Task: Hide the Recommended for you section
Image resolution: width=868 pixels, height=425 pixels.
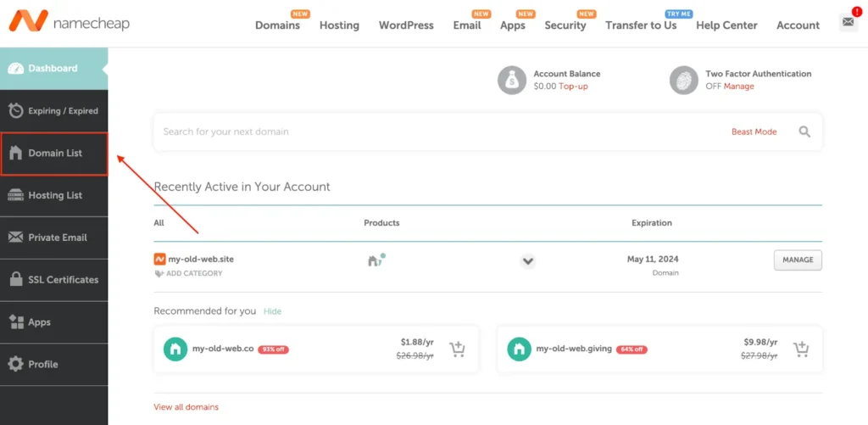Action: [x=272, y=311]
